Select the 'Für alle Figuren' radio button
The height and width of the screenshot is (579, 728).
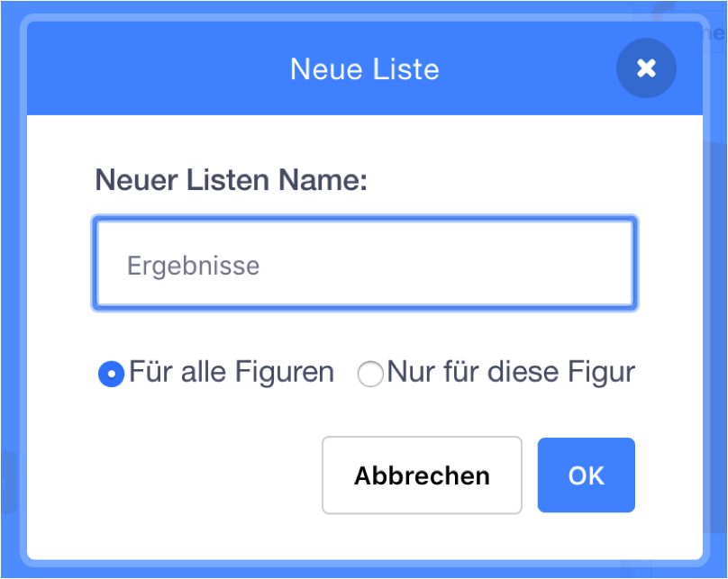111,374
